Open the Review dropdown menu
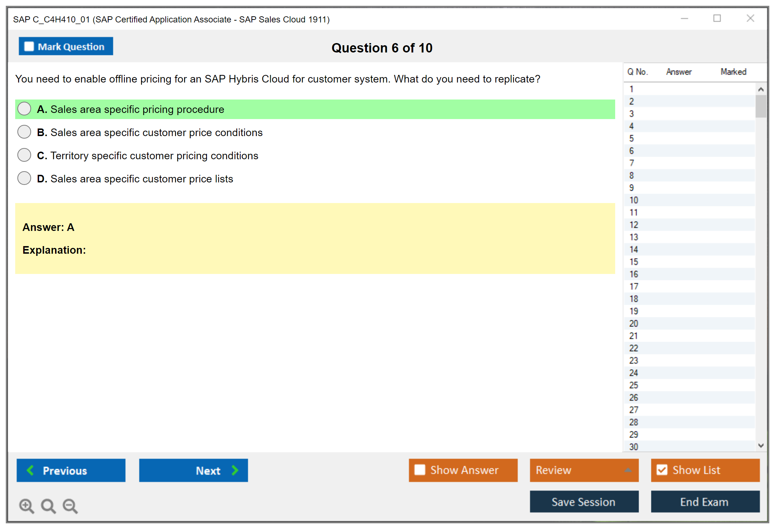778x532 pixels. [628, 470]
